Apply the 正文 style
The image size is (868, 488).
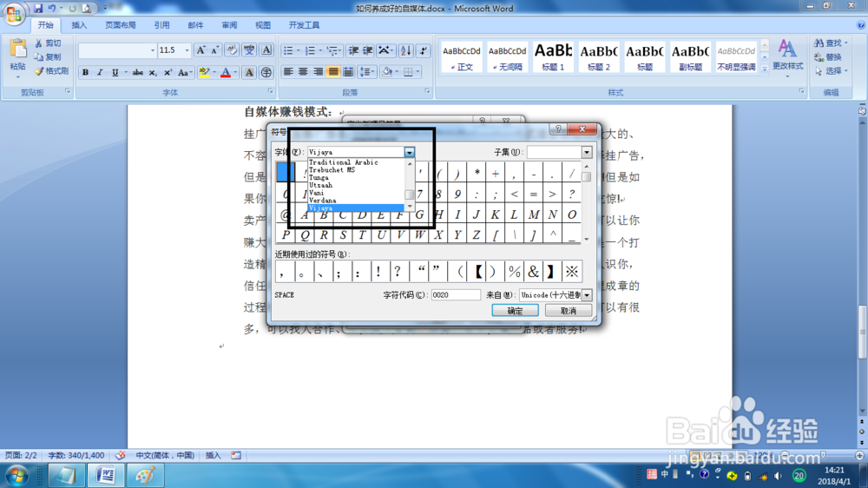click(461, 57)
